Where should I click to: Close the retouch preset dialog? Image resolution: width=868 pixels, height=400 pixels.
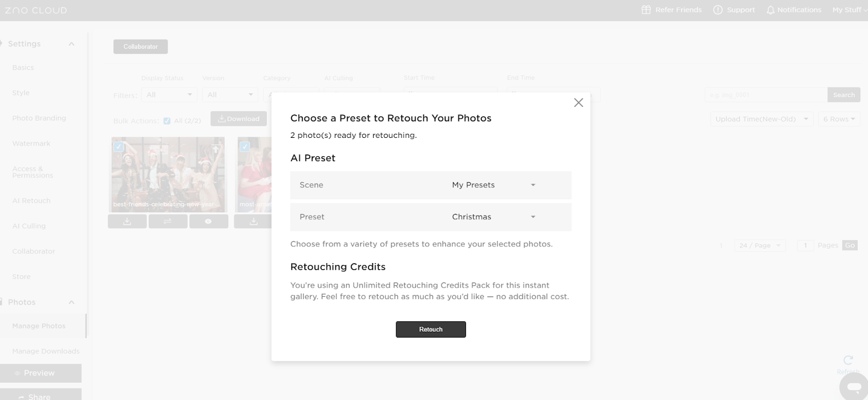click(x=578, y=103)
